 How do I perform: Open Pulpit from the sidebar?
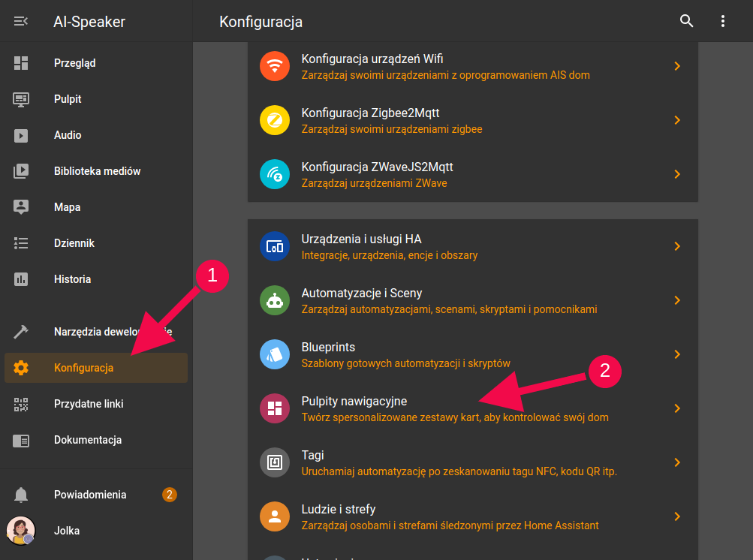pos(96,99)
